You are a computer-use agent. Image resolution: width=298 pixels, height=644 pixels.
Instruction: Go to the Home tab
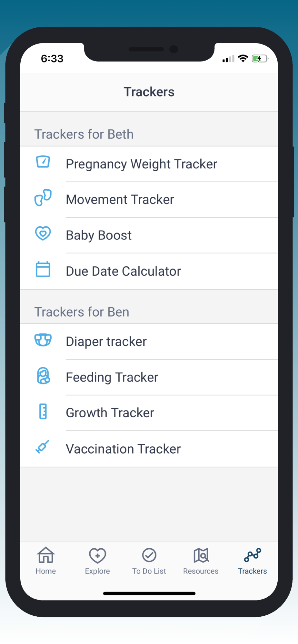46,561
